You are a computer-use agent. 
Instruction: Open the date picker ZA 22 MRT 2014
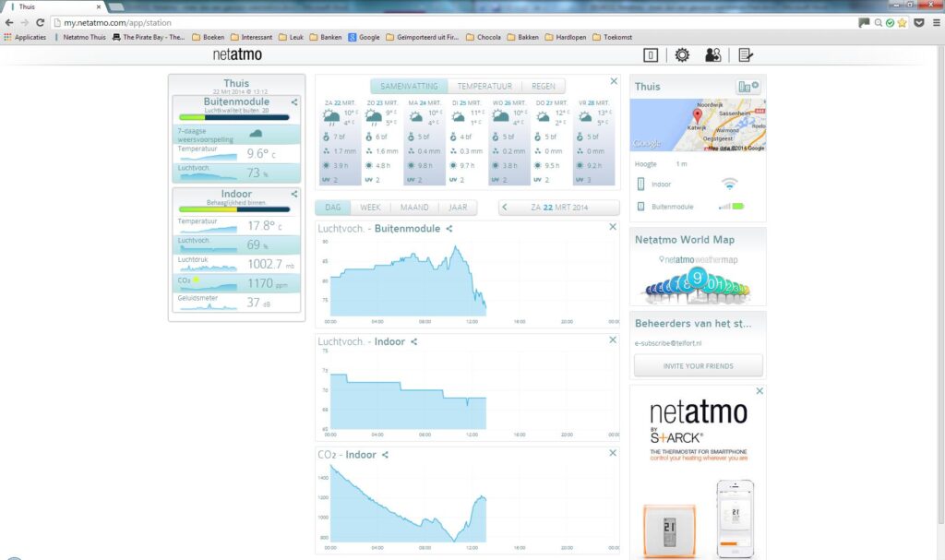click(559, 208)
